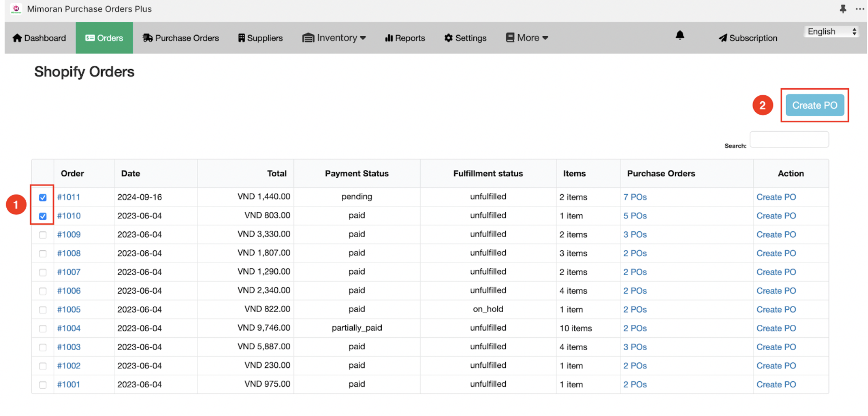Click the Reports bar chart icon
Viewport: 868px width, 416px height.
[x=389, y=38]
